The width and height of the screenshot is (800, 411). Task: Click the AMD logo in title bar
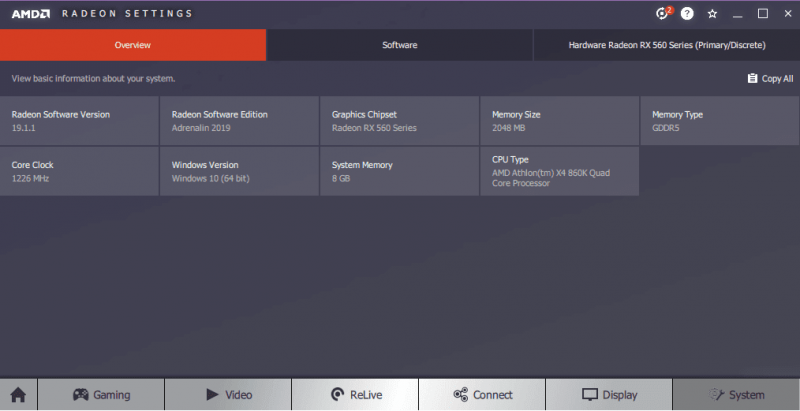31,14
